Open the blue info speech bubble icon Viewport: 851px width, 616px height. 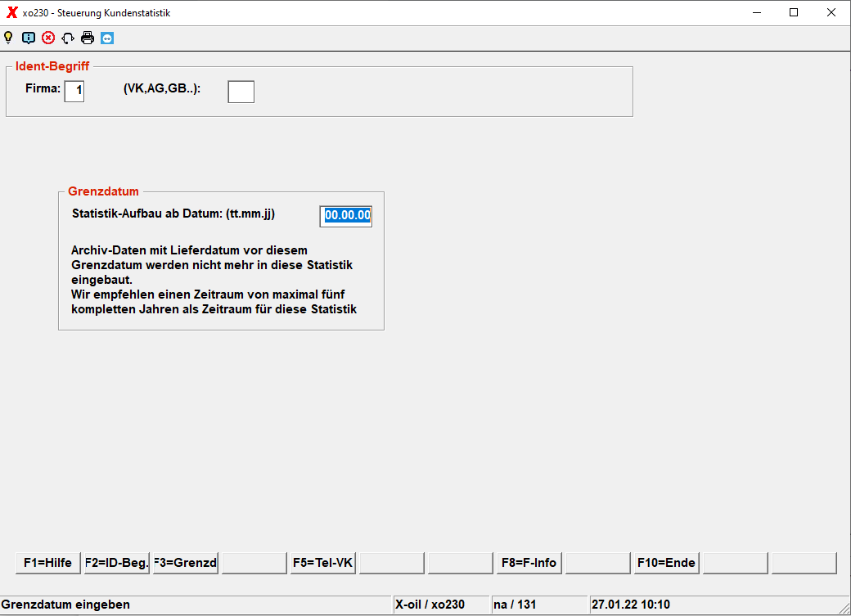pyautogui.click(x=28, y=38)
